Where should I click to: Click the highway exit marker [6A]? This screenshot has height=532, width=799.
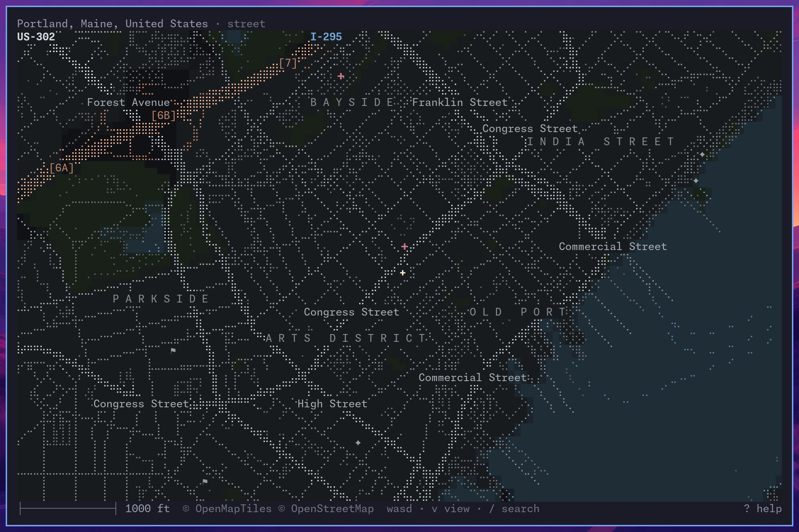[x=62, y=168]
